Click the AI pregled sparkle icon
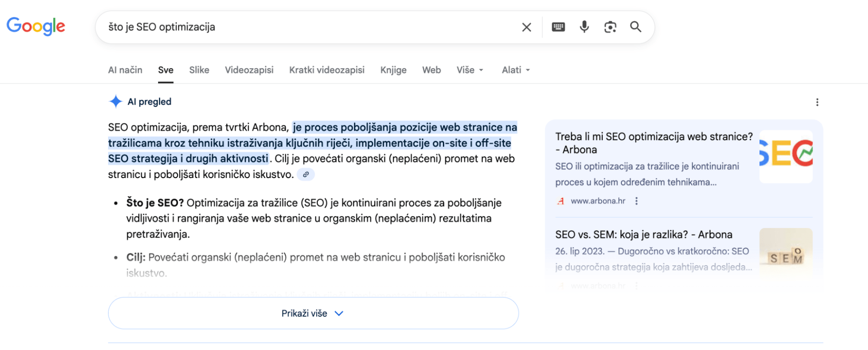Viewport: 868px width, 350px height. pyautogui.click(x=115, y=101)
